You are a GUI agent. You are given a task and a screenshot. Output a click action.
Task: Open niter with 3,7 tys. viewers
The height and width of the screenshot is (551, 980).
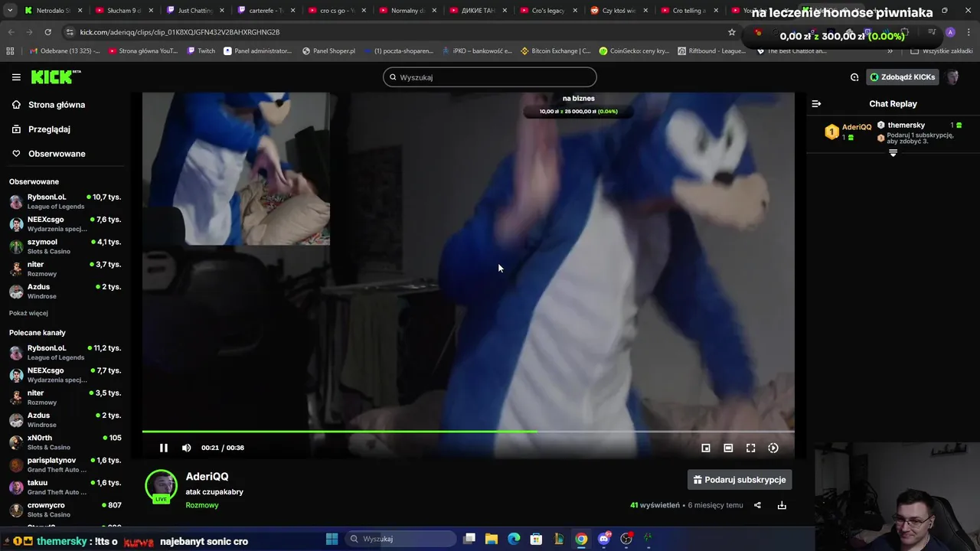[65, 269]
